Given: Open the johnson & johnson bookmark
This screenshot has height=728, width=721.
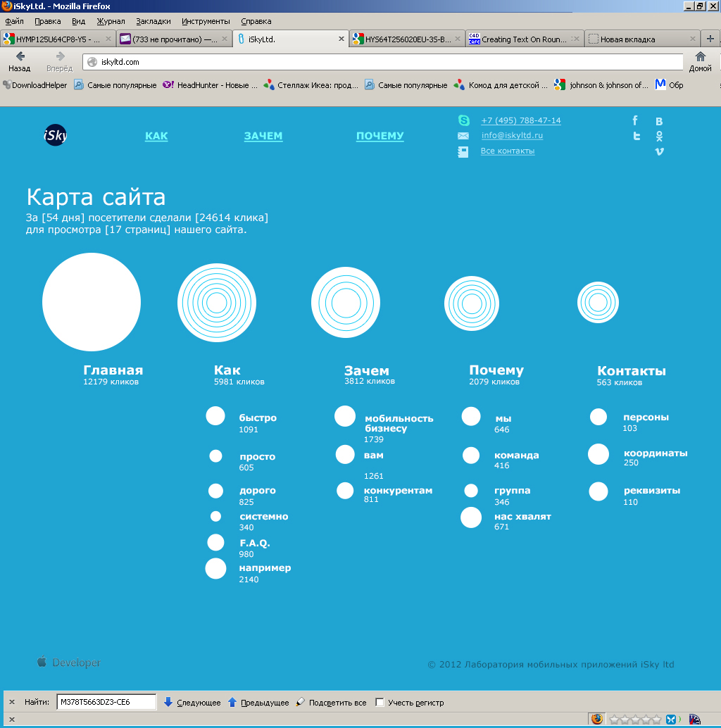Looking at the screenshot, I should pyautogui.click(x=601, y=85).
